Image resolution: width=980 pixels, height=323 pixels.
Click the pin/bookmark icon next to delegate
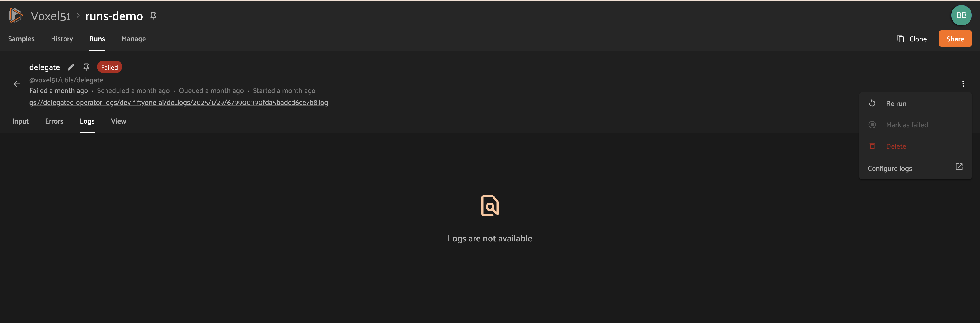[86, 67]
